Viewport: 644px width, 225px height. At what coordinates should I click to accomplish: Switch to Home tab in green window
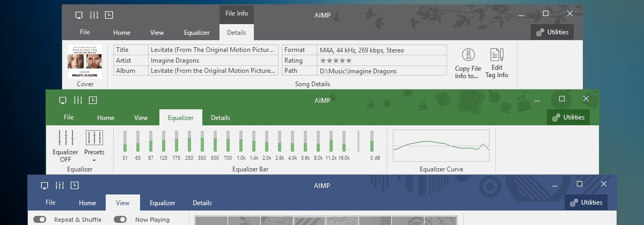point(106,117)
